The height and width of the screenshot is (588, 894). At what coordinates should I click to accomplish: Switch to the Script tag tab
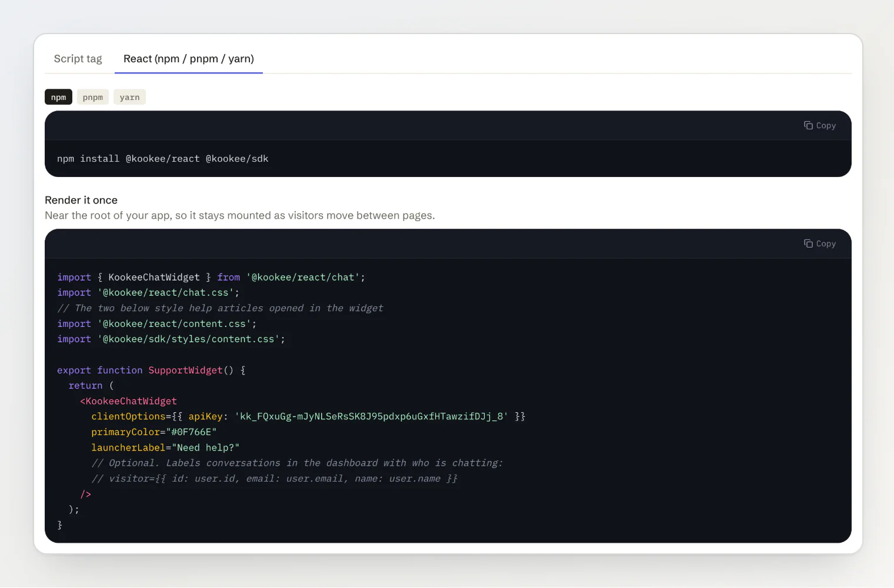[x=78, y=59]
